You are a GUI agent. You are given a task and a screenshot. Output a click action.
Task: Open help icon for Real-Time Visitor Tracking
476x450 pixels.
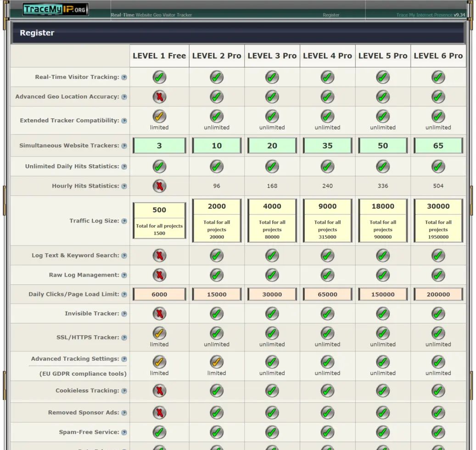pyautogui.click(x=124, y=78)
